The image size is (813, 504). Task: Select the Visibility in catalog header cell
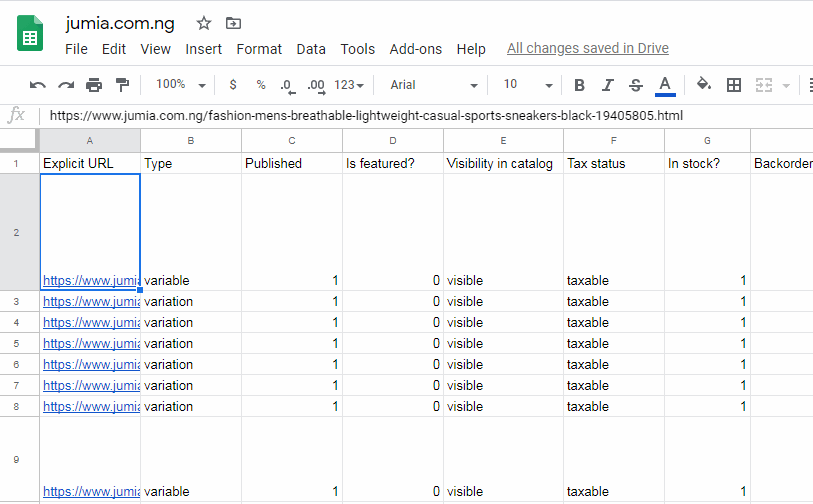[x=503, y=163]
